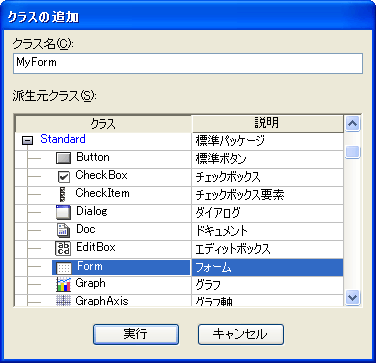Image resolution: width=376 pixels, height=363 pixels.
Task: Select EditBox in the class tree
Action: tap(96, 247)
